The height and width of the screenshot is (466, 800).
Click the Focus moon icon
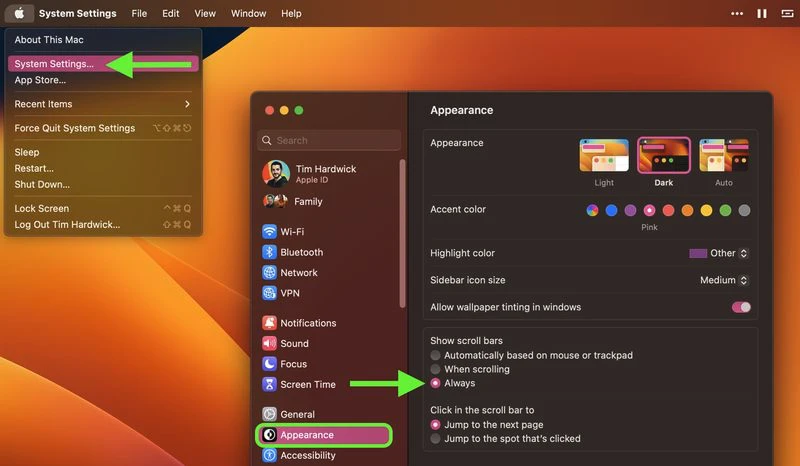[269, 364]
